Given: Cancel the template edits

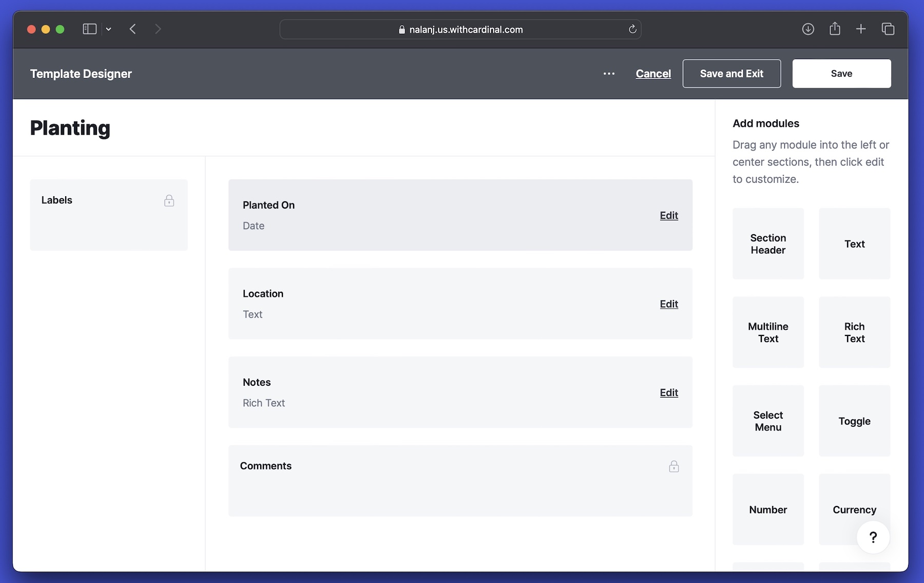Looking at the screenshot, I should tap(653, 73).
